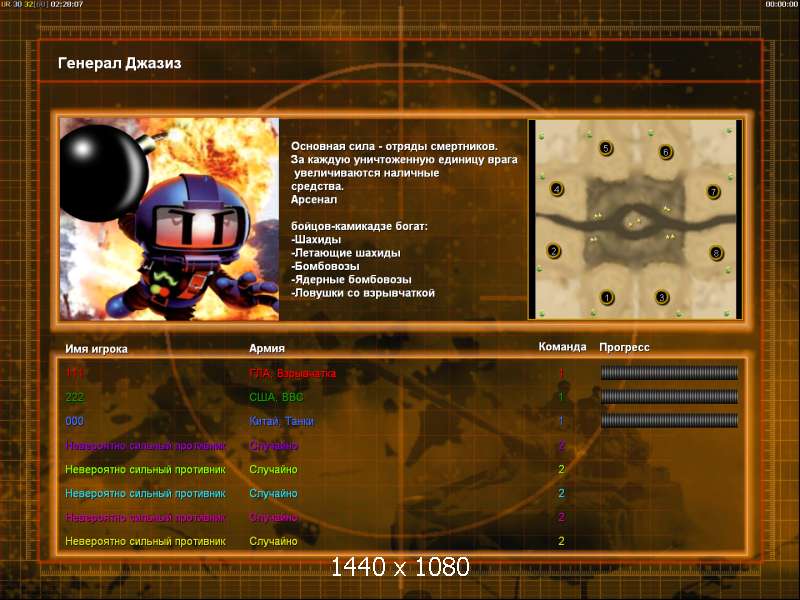Select the green player name "222"
The width and height of the screenshot is (800, 600).
(74, 397)
